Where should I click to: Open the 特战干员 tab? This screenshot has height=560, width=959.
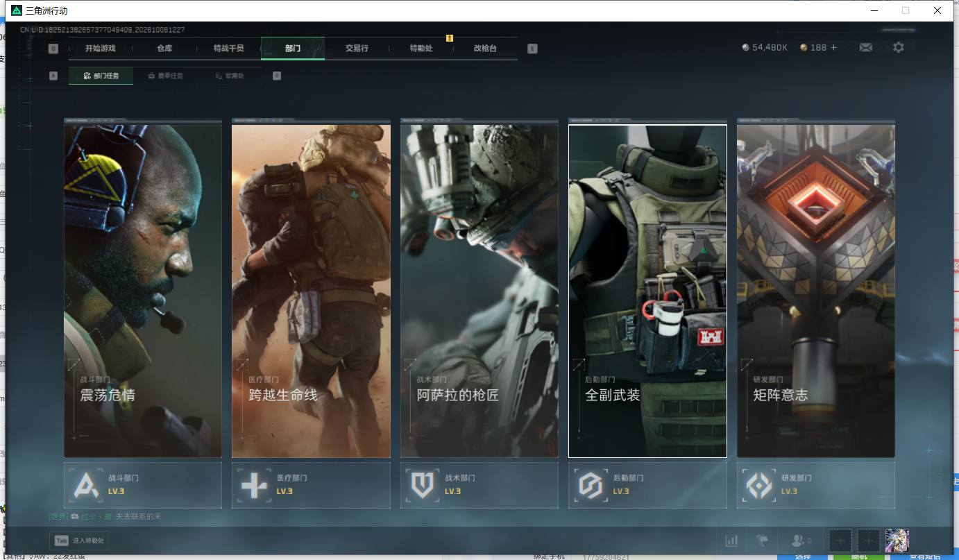[228, 49]
